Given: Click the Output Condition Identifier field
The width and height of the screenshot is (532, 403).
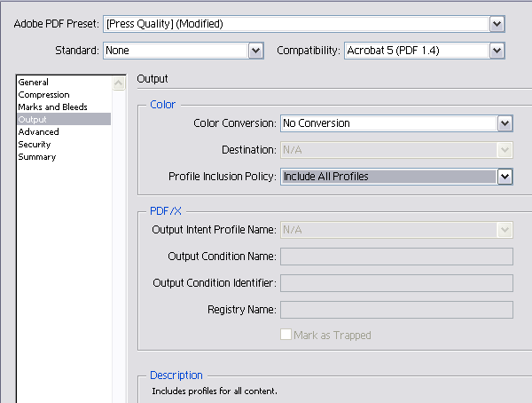Looking at the screenshot, I should pyautogui.click(x=396, y=283).
